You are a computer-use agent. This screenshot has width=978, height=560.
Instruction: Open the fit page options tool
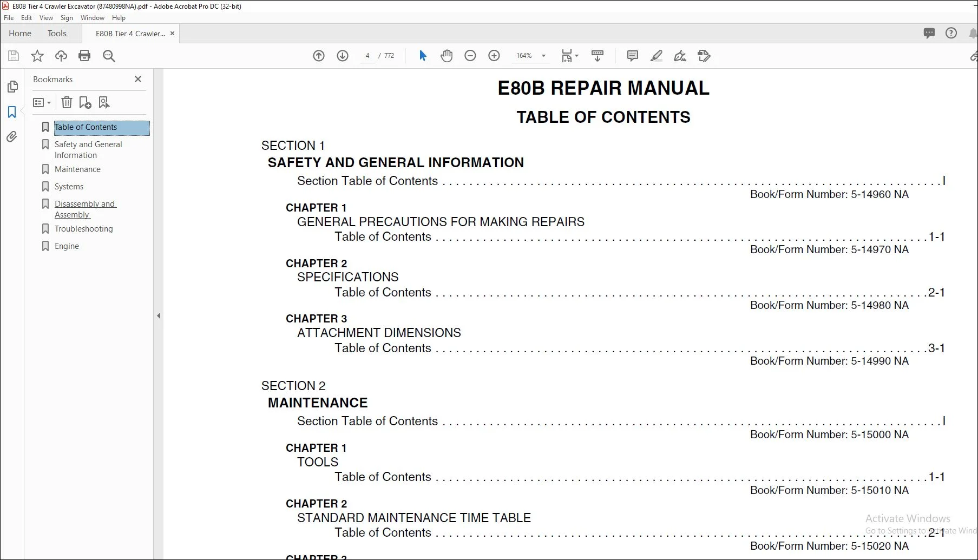point(569,56)
